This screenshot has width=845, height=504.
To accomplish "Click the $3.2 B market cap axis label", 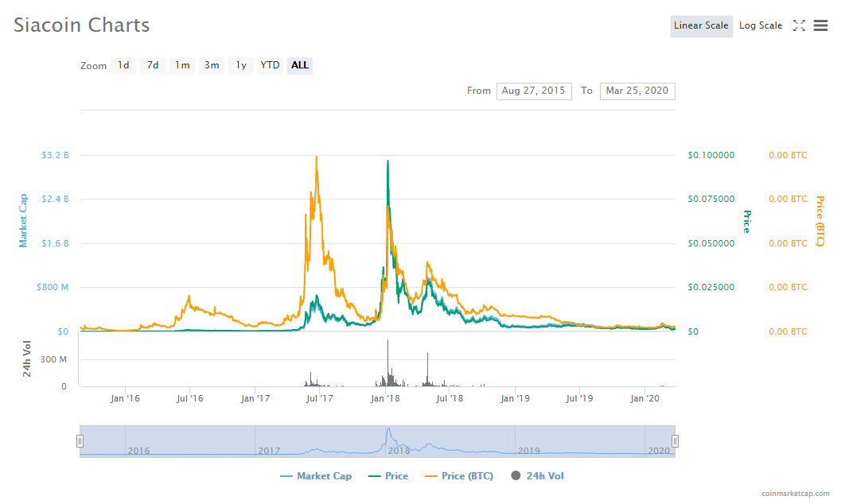I will (55, 155).
